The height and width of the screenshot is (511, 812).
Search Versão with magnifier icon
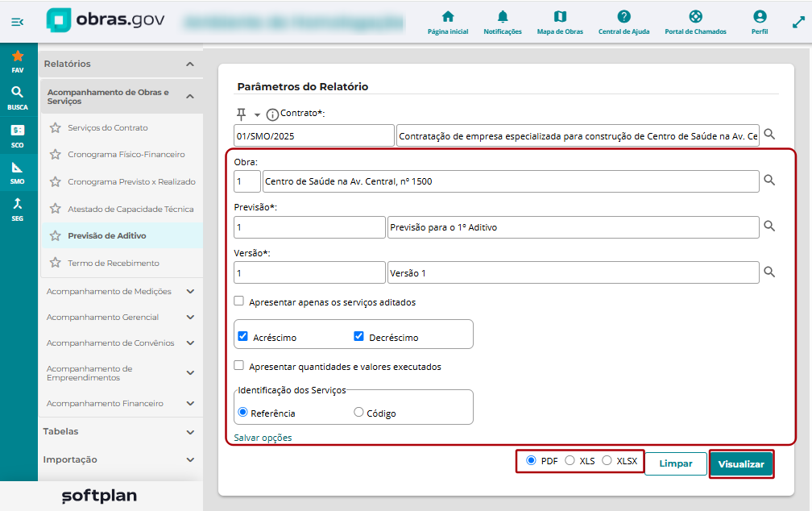point(769,272)
